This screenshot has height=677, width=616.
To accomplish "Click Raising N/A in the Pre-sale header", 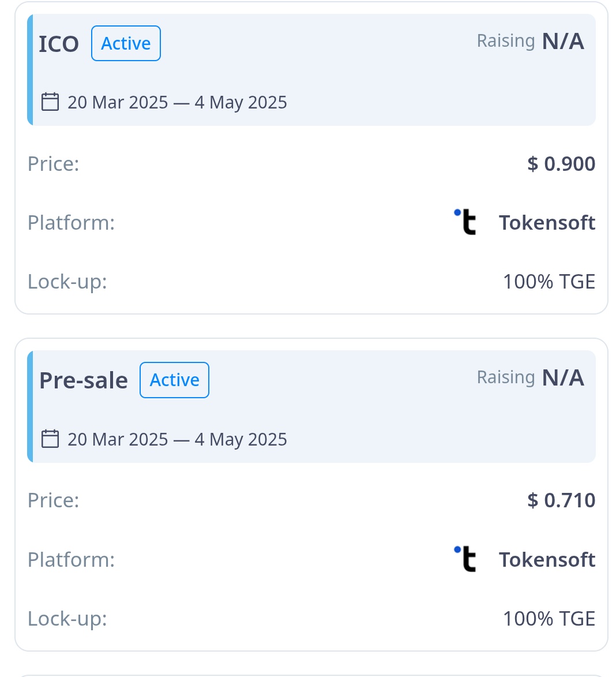I will pos(530,378).
